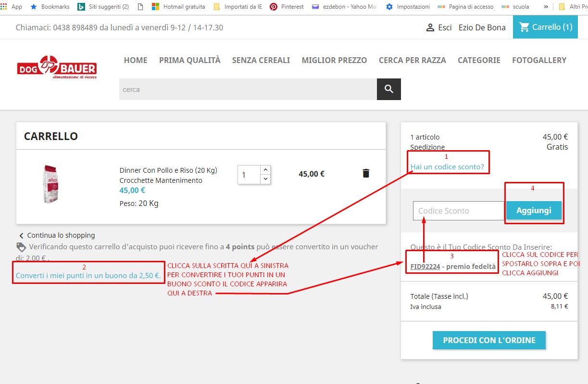Open Pagina di accesso bookmark
Image resolution: width=588 pixels, height=384 pixels.
tap(465, 7)
